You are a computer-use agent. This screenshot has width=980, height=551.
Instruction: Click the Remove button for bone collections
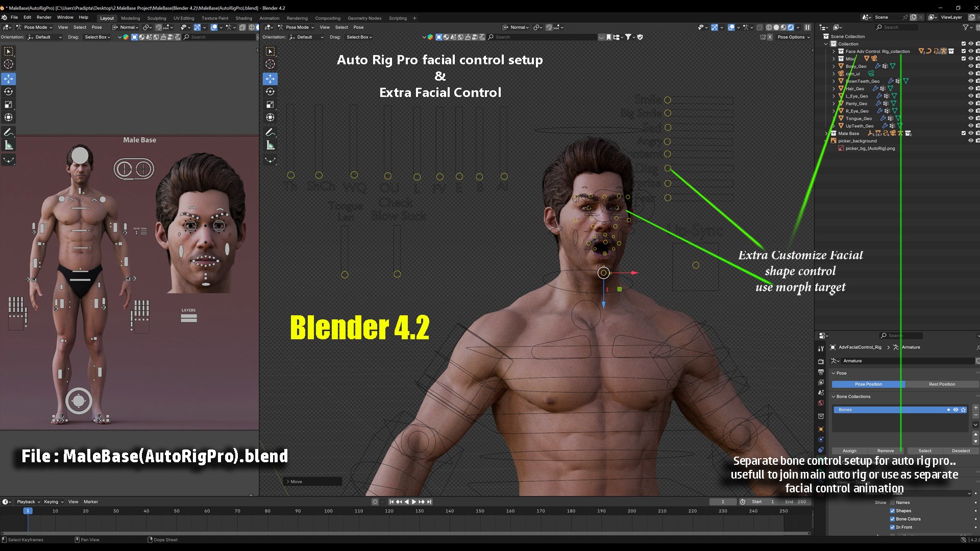[x=886, y=451]
